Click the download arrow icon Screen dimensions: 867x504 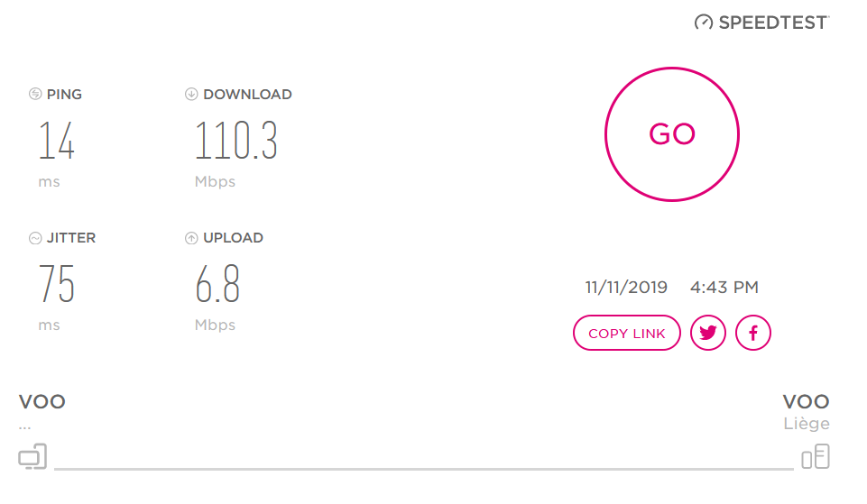tap(191, 94)
